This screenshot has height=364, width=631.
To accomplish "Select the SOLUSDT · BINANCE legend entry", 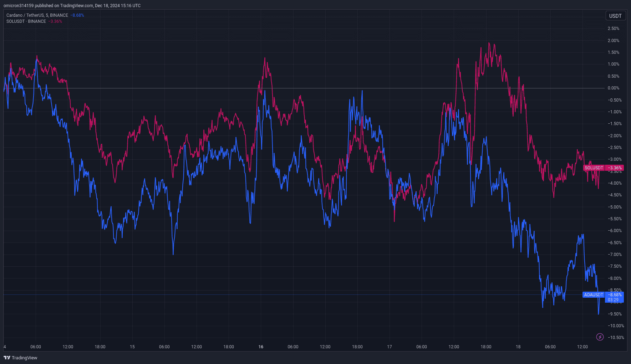I will coord(26,21).
